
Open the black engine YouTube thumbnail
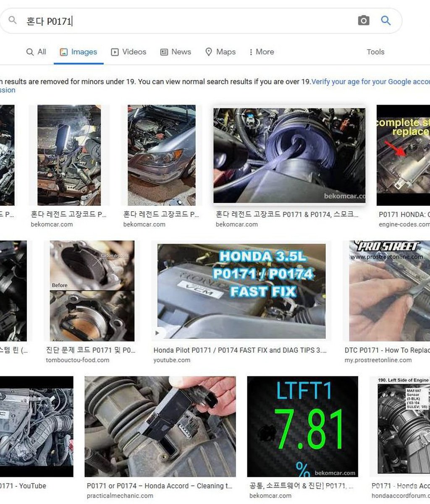point(37,426)
